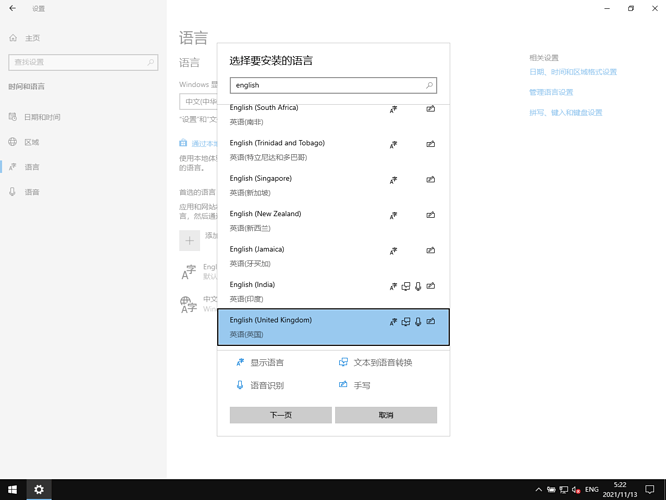Open 日期和时间 sidebar section
666x500 pixels.
[42, 117]
